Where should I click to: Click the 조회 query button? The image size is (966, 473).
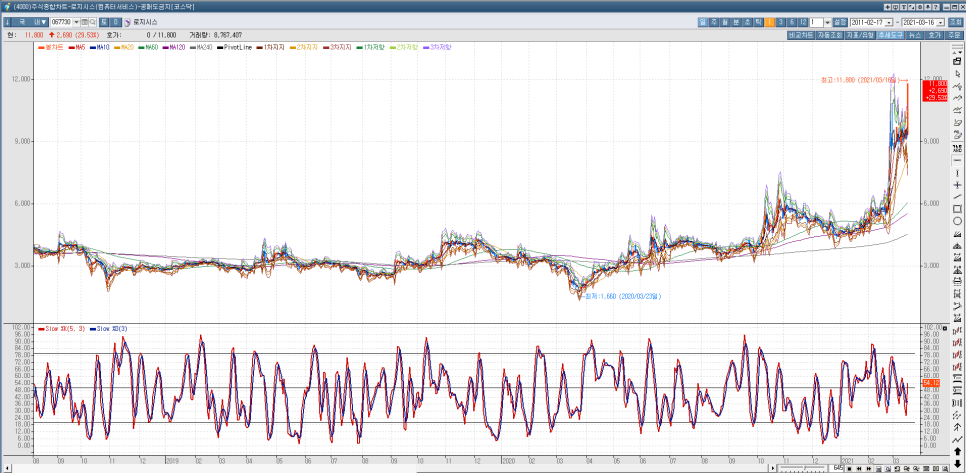point(956,22)
